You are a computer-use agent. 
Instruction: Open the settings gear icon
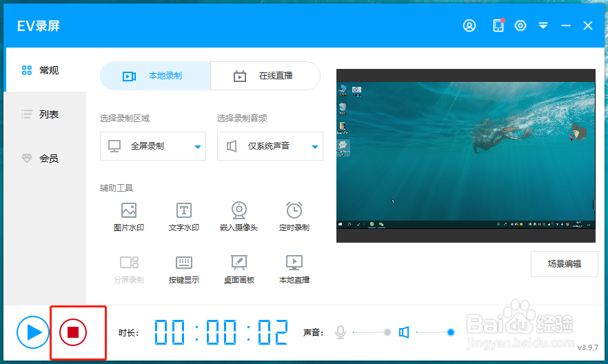click(x=520, y=26)
